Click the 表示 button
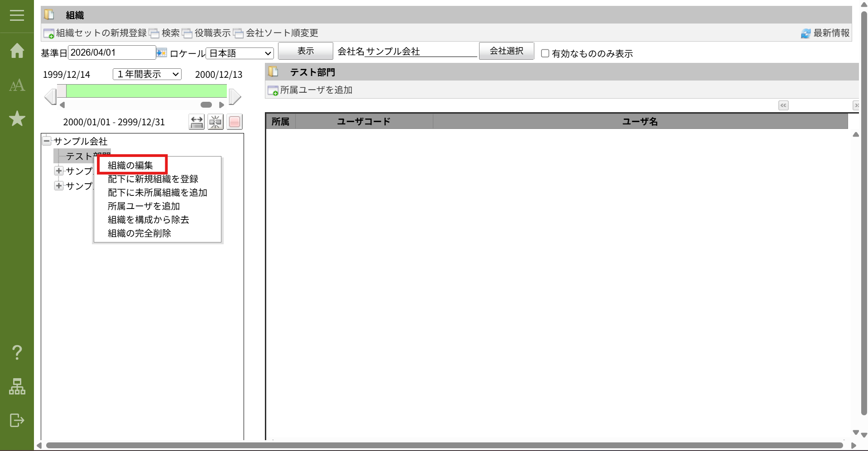 (x=305, y=51)
